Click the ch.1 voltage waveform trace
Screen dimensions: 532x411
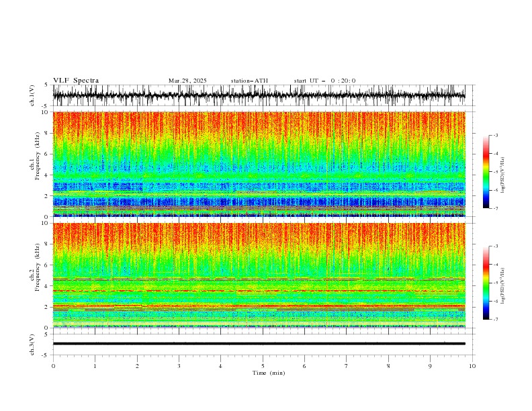tap(259, 95)
